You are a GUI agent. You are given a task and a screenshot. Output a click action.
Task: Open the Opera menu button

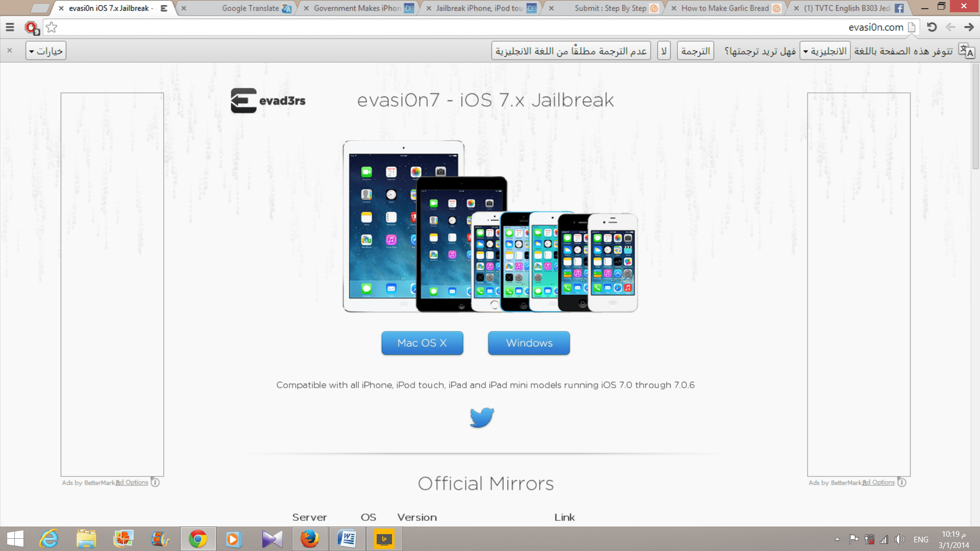pyautogui.click(x=9, y=28)
